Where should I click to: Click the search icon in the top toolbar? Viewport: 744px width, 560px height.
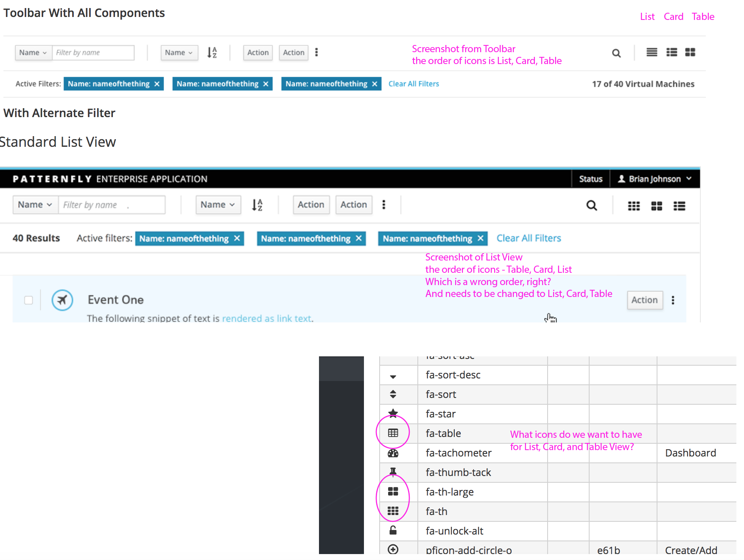point(616,53)
